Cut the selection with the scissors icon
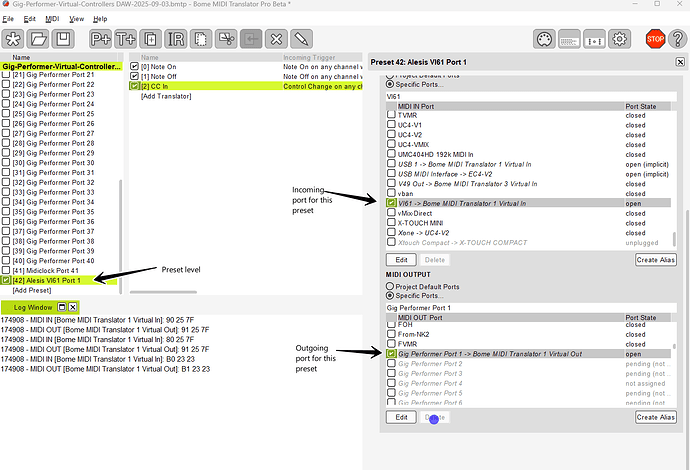This screenshot has width=690, height=470. coord(226,39)
